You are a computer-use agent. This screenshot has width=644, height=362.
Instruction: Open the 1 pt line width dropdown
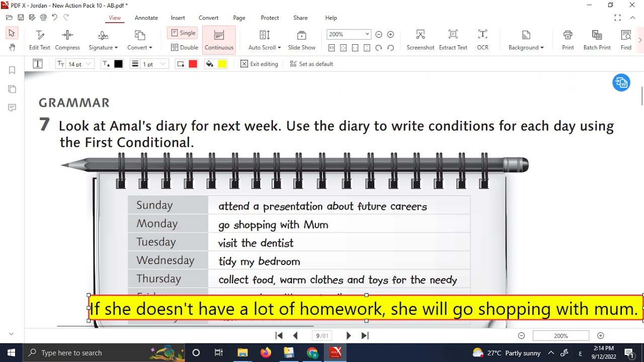click(149, 64)
